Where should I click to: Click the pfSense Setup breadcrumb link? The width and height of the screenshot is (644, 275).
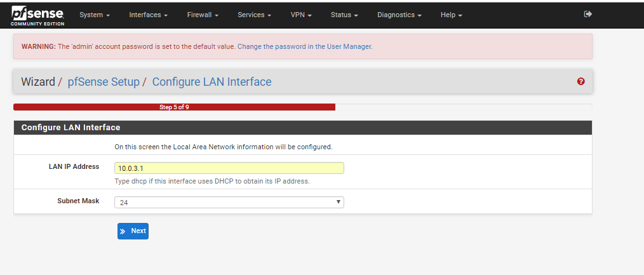[x=104, y=82]
